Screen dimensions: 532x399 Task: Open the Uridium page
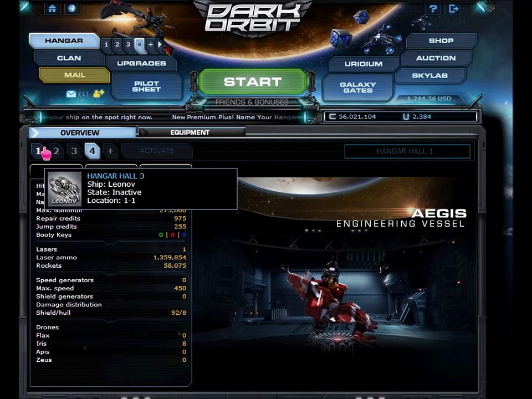364,64
